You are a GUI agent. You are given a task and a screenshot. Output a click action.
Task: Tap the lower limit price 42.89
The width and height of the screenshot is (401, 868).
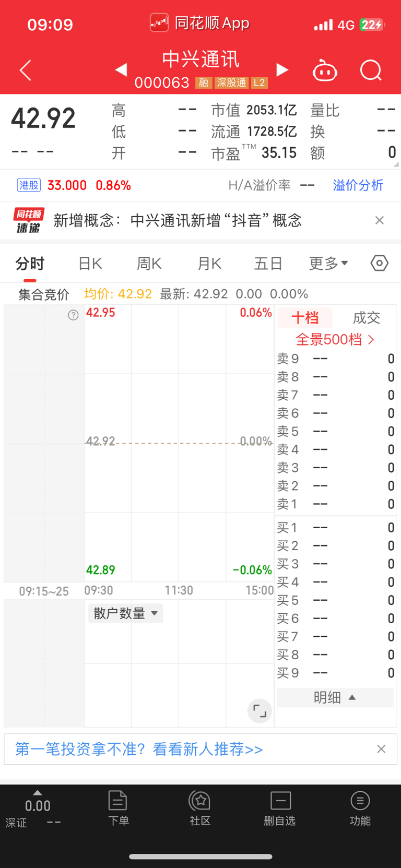(100, 570)
